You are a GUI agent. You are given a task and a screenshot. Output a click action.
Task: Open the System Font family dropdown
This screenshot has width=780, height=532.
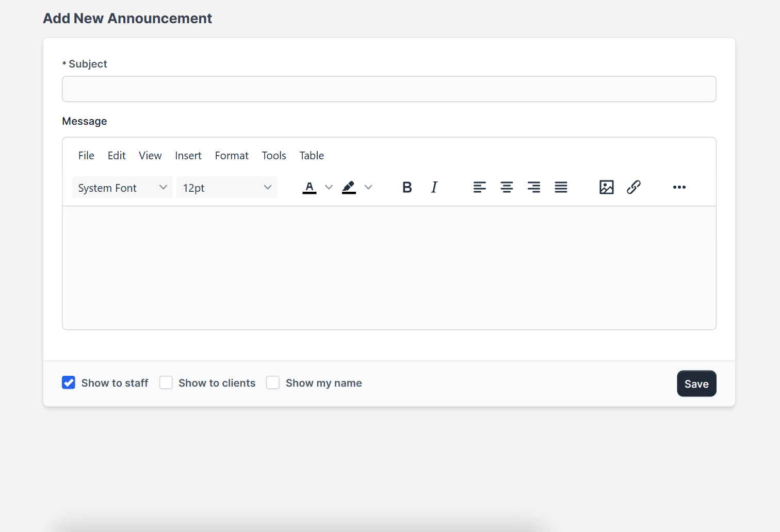coord(122,187)
